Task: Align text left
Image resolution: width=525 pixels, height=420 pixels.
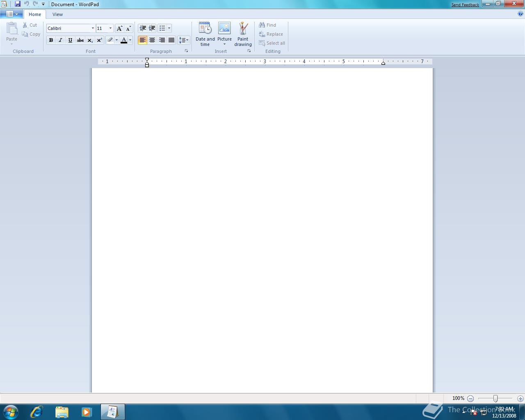Action: point(143,40)
